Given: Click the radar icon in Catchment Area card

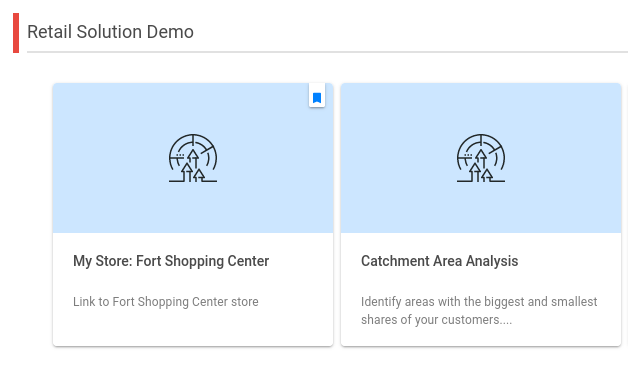Looking at the screenshot, I should point(481,158).
